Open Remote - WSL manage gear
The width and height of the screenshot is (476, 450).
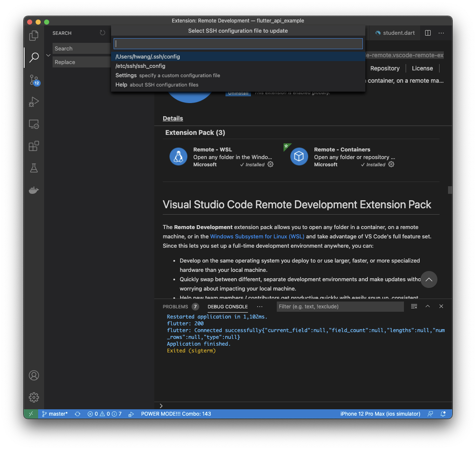pyautogui.click(x=270, y=165)
